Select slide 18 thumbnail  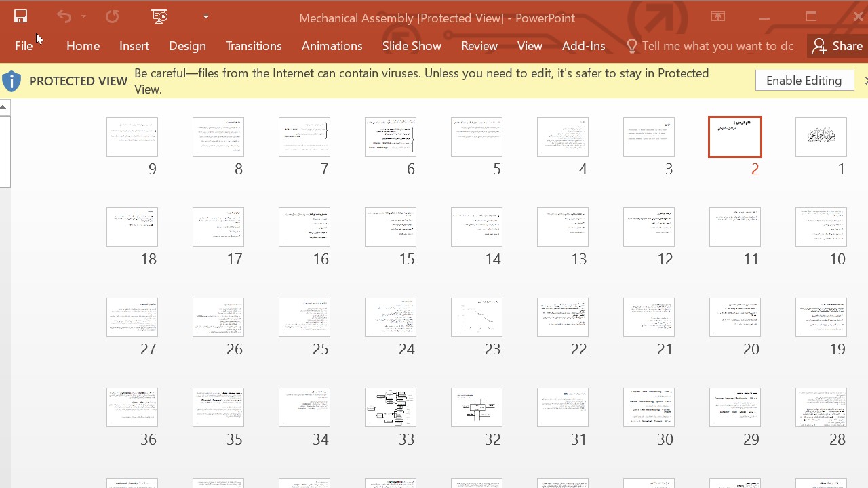click(x=132, y=227)
